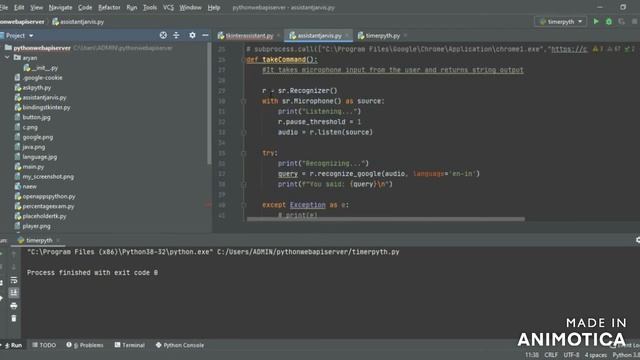Select my_screenshot.png in the project tree
This screenshot has width=640, height=360.
(48, 177)
